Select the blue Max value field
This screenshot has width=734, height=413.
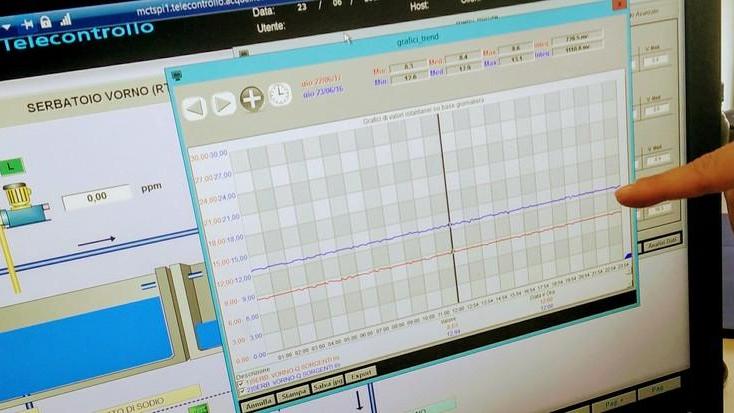pyautogui.click(x=517, y=59)
